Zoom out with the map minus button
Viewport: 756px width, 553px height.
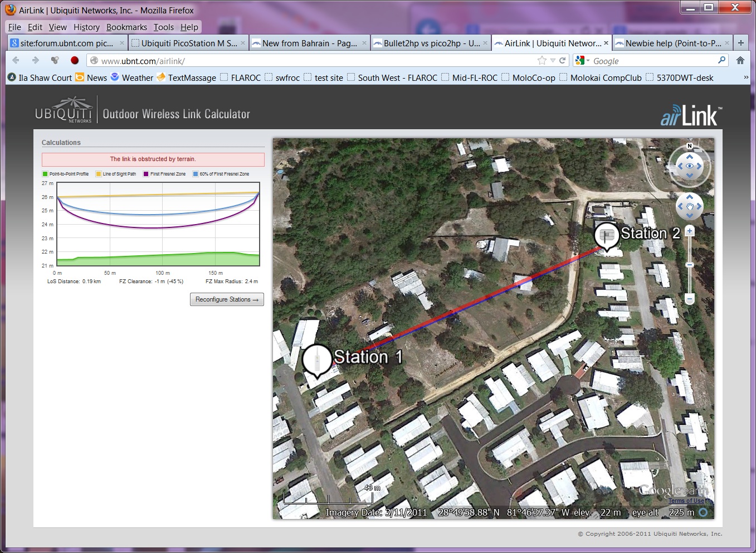(690, 299)
